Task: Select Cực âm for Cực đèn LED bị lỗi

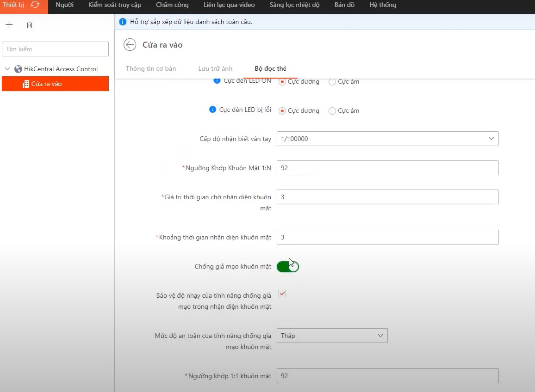Action: (x=332, y=111)
